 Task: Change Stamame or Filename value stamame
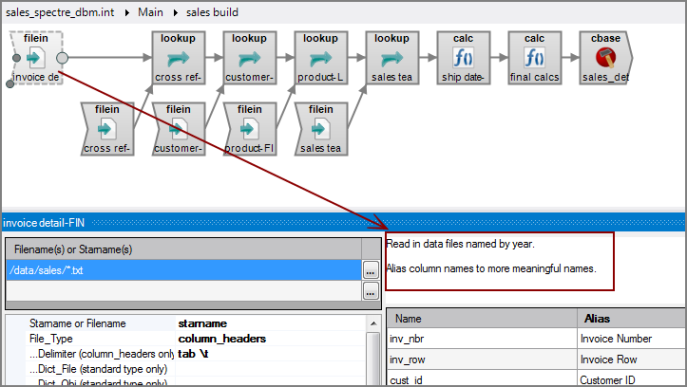pyautogui.click(x=271, y=323)
